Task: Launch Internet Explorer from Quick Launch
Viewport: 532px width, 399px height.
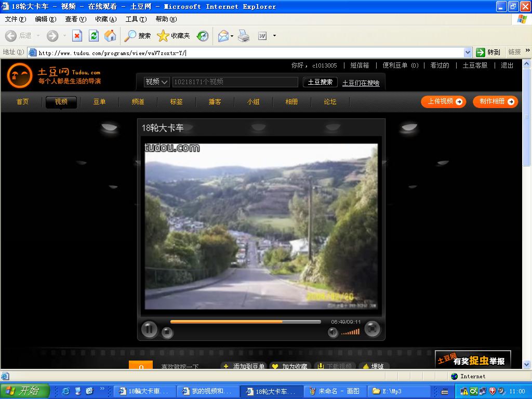Action: click(x=66, y=391)
